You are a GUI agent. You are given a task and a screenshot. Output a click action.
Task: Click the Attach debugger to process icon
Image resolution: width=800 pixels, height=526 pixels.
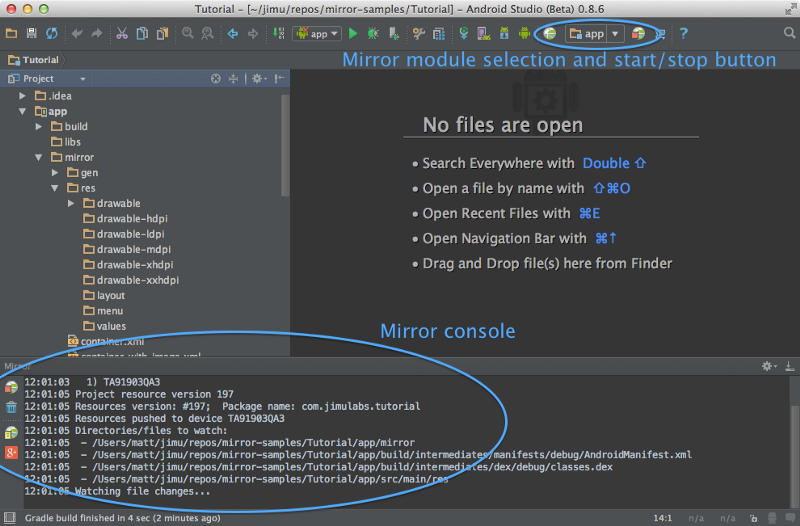393,34
